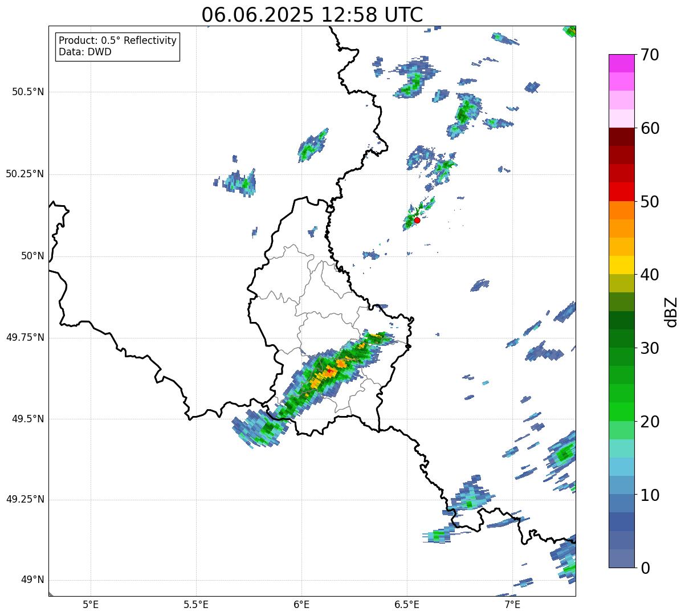685x616 pixels.
Task: Click the olive colorbar segment just below 40
Action: [x=621, y=284]
